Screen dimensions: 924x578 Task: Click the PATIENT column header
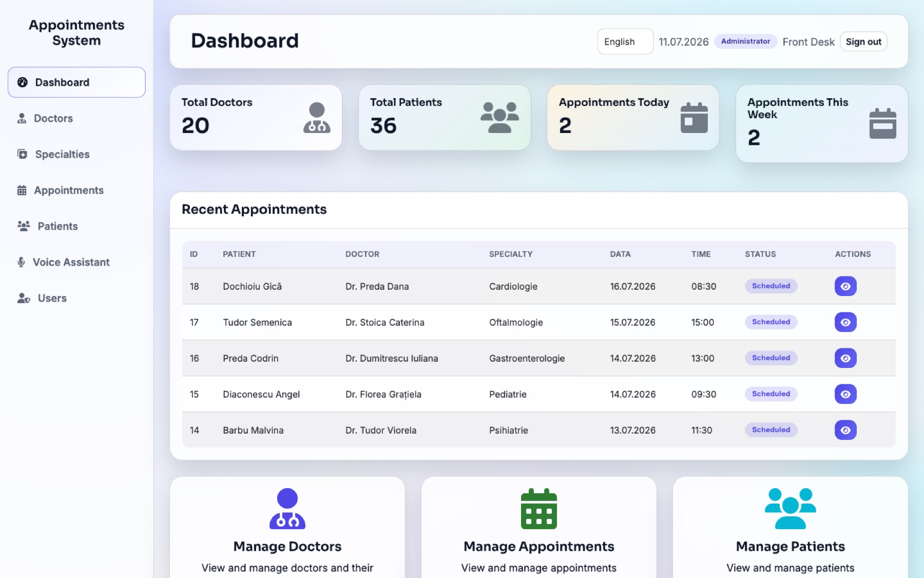pos(239,254)
